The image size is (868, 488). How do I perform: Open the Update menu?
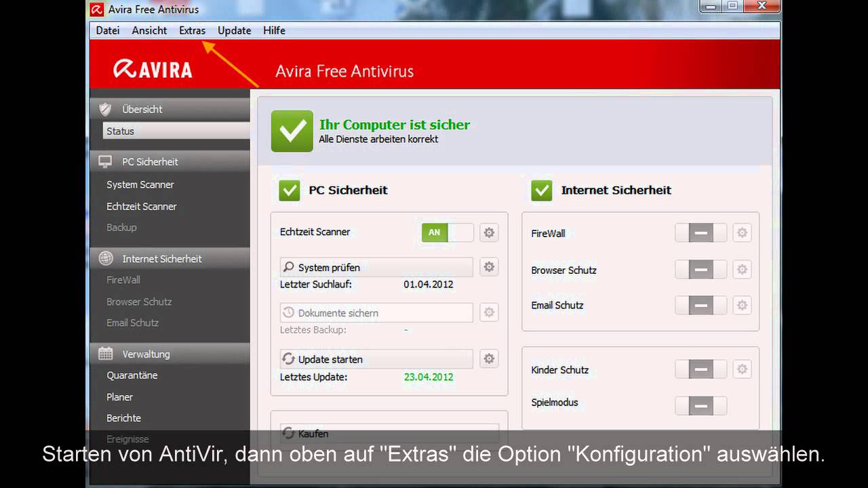[234, 30]
